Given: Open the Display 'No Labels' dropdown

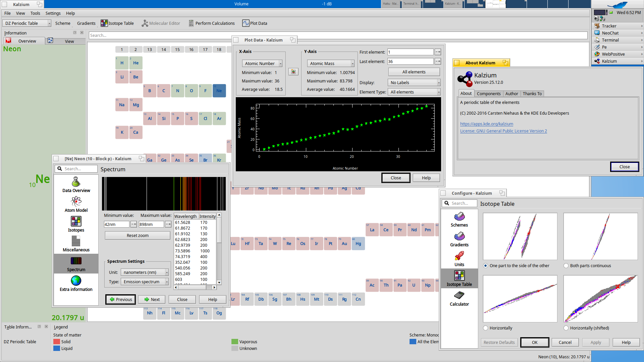Looking at the screenshot, I should pyautogui.click(x=414, y=82).
